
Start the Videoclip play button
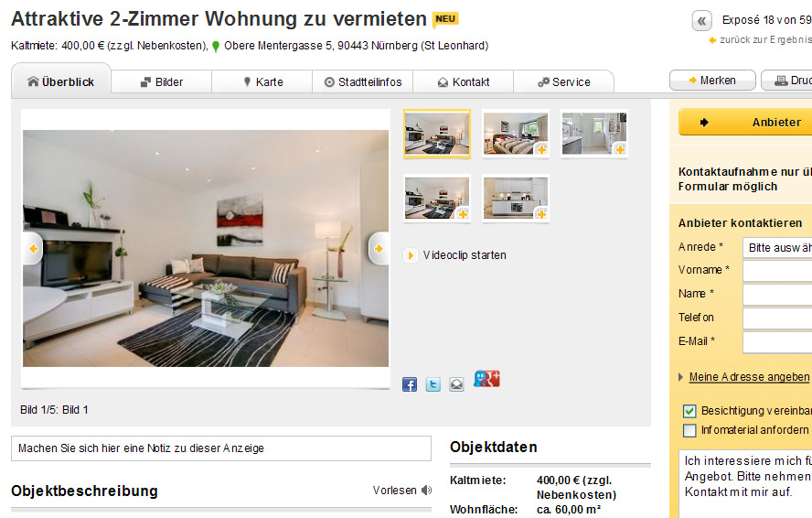pos(411,255)
